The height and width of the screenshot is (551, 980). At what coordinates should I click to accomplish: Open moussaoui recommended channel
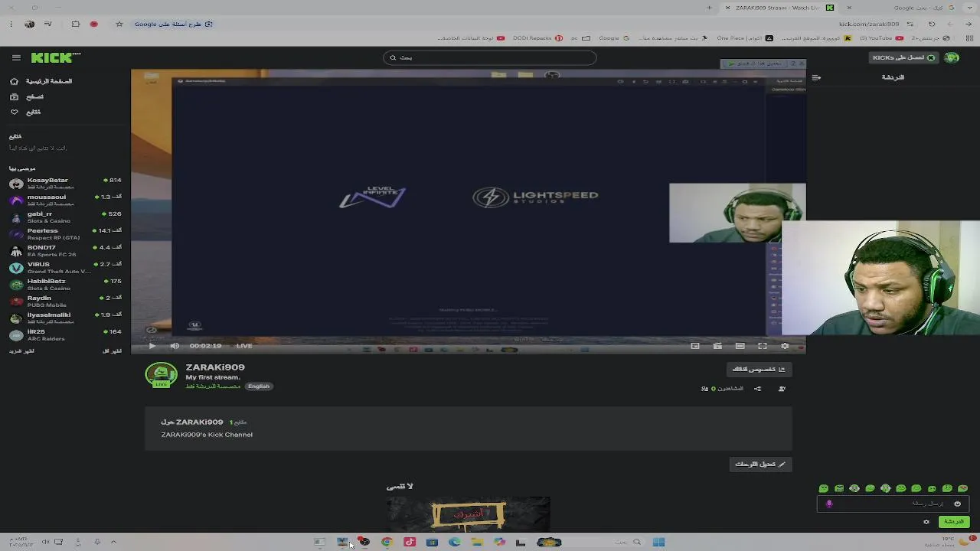tap(65, 200)
